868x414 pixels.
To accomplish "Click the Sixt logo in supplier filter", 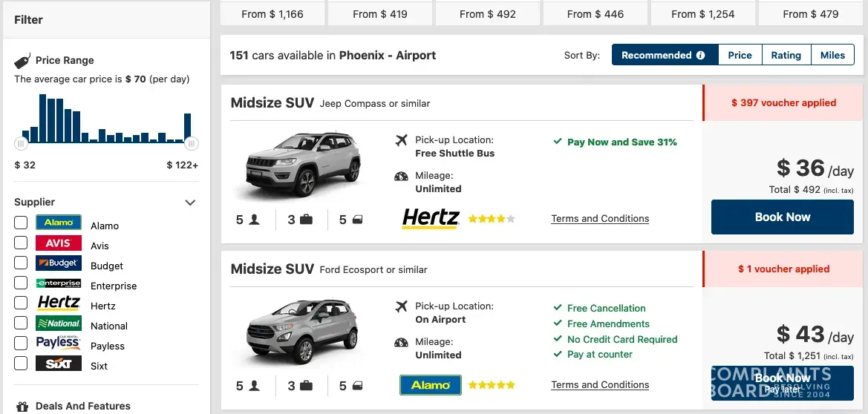I will click(x=58, y=364).
